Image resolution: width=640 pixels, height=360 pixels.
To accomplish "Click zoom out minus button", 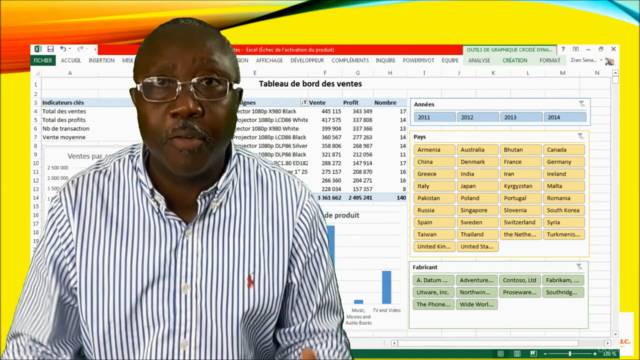I will click(x=545, y=353).
